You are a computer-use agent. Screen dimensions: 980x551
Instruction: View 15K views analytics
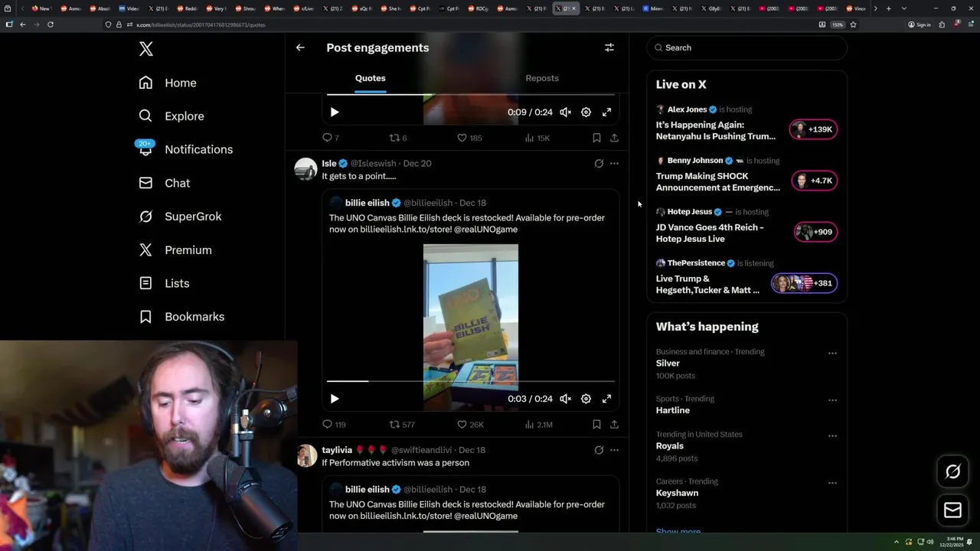537,138
